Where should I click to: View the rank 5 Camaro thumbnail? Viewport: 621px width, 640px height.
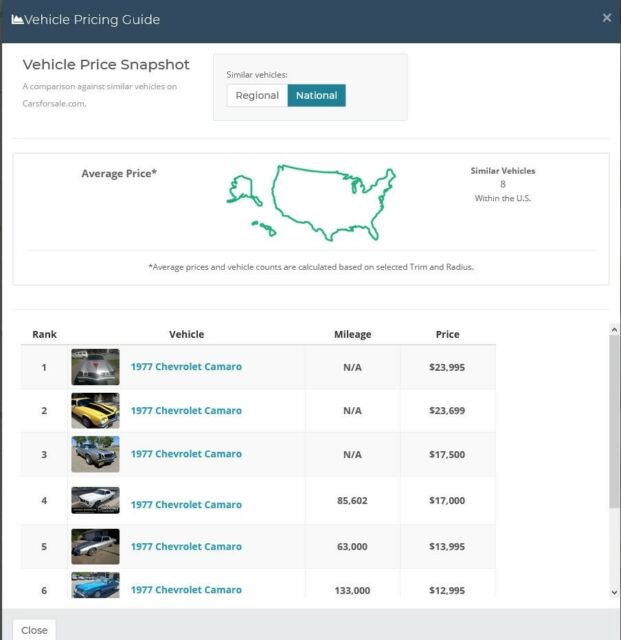(96, 547)
